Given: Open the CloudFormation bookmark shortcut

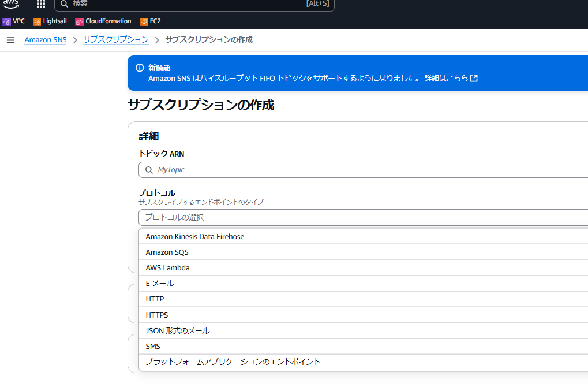Looking at the screenshot, I should tap(103, 21).
